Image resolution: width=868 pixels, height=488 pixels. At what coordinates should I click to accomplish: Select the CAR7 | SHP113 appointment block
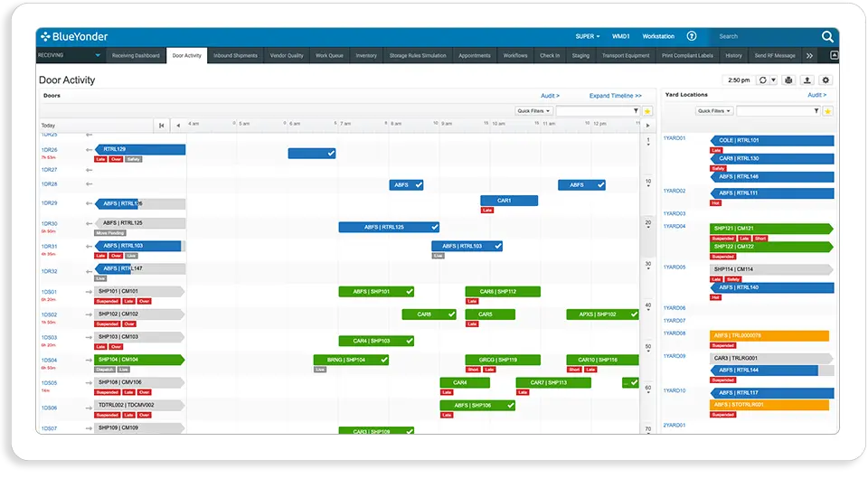point(553,382)
